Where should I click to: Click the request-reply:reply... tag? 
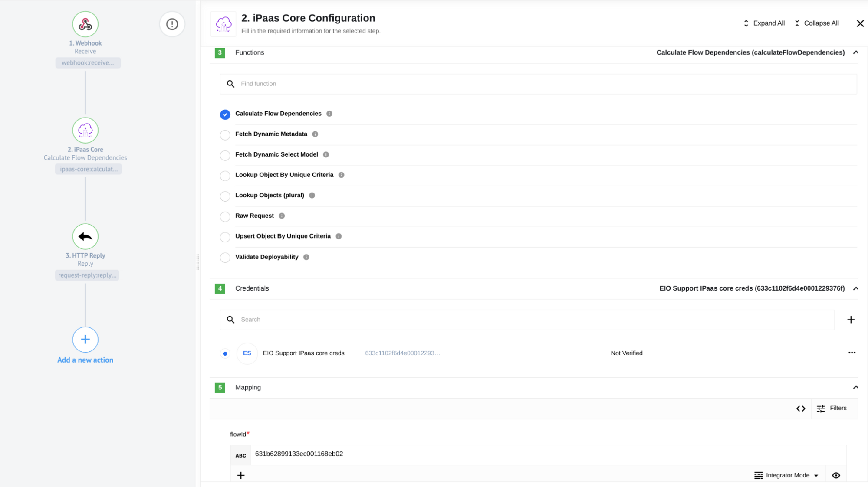87,275
